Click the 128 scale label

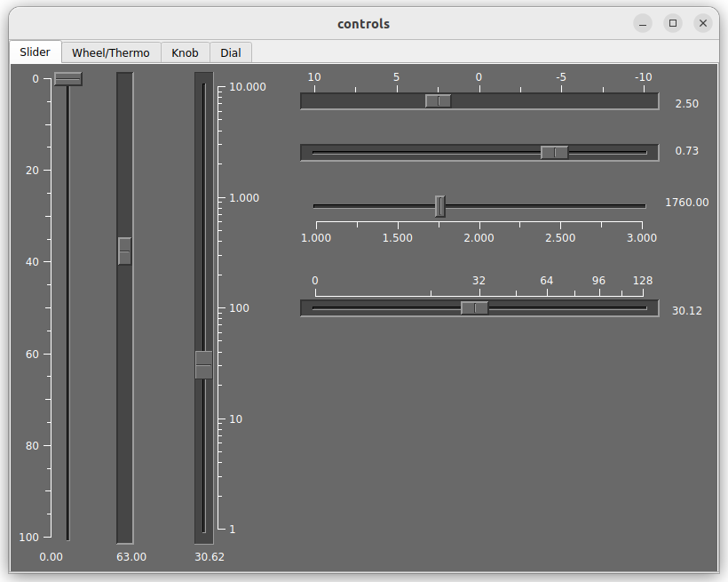pyautogui.click(x=643, y=281)
